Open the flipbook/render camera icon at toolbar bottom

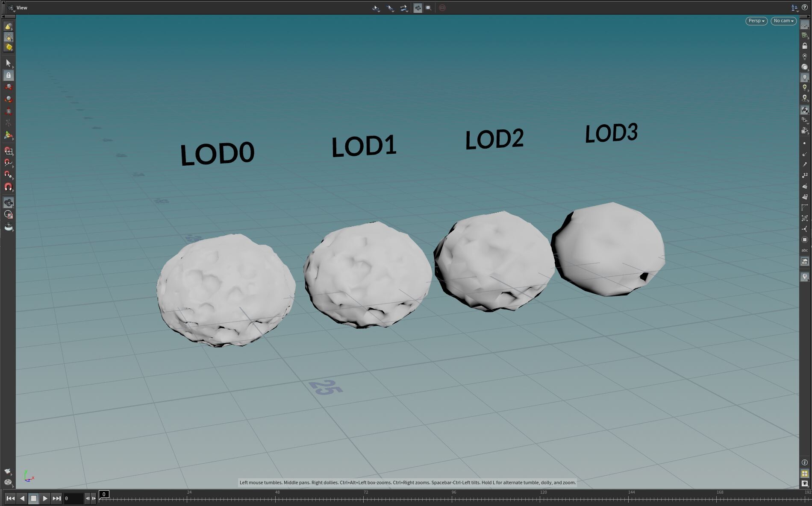pos(9,227)
